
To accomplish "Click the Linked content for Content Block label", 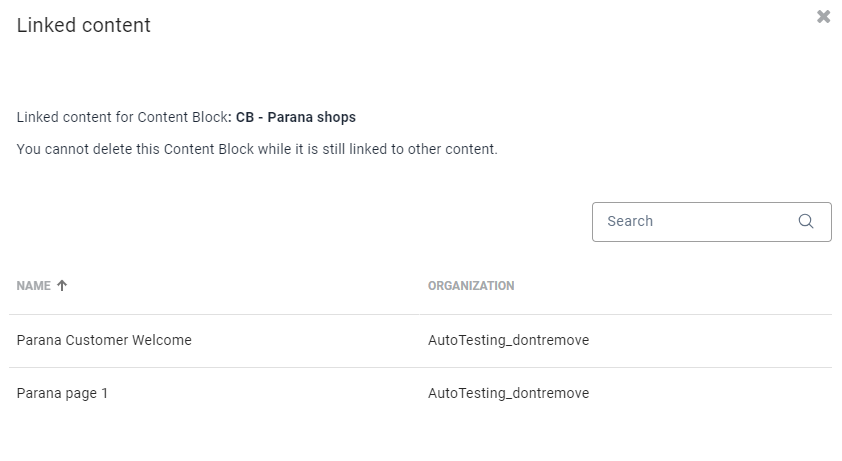I will click(122, 118).
